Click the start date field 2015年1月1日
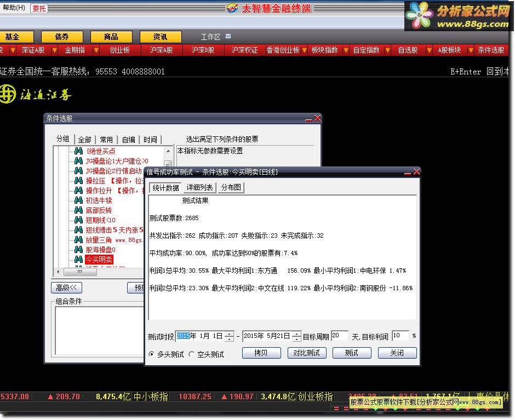 click(201, 336)
